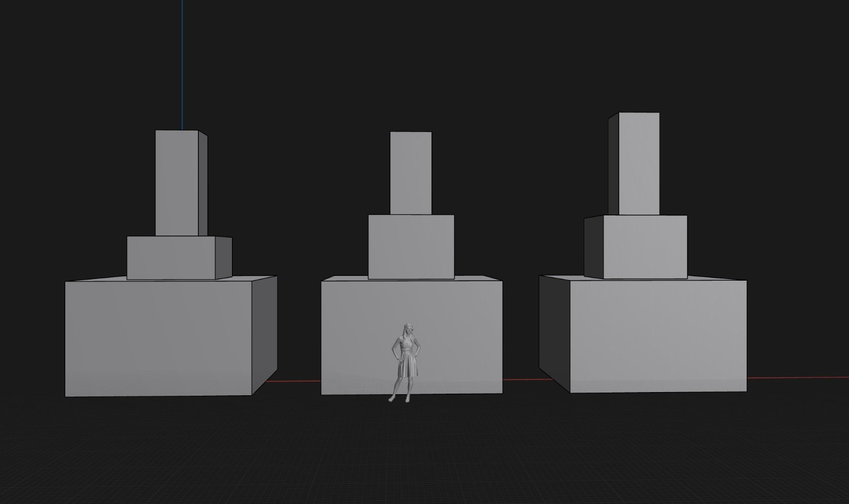Screen dimensions: 849x504
Task: Select the tall top column under the blue axis
Action: pyautogui.click(x=181, y=183)
